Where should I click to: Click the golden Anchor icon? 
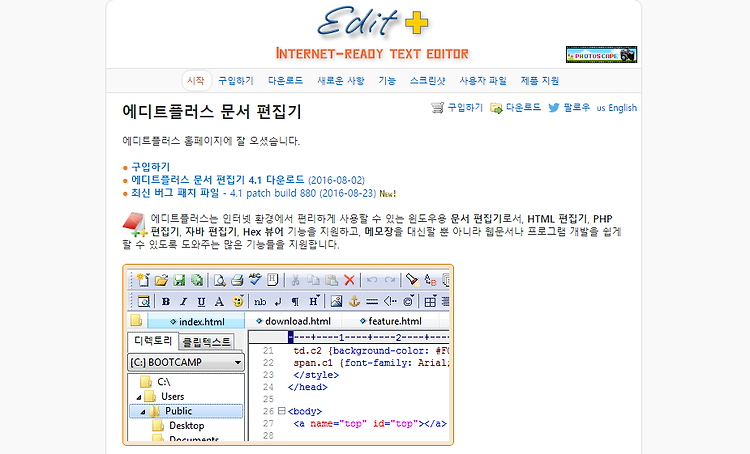[354, 301]
